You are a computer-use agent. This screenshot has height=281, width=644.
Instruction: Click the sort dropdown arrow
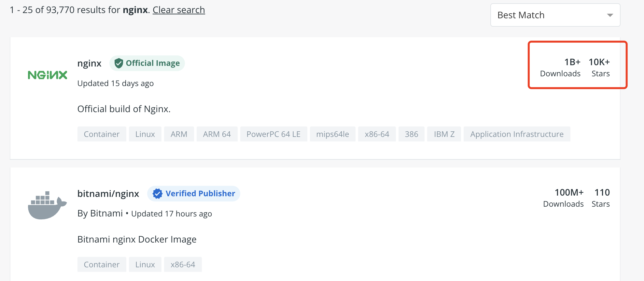610,15
